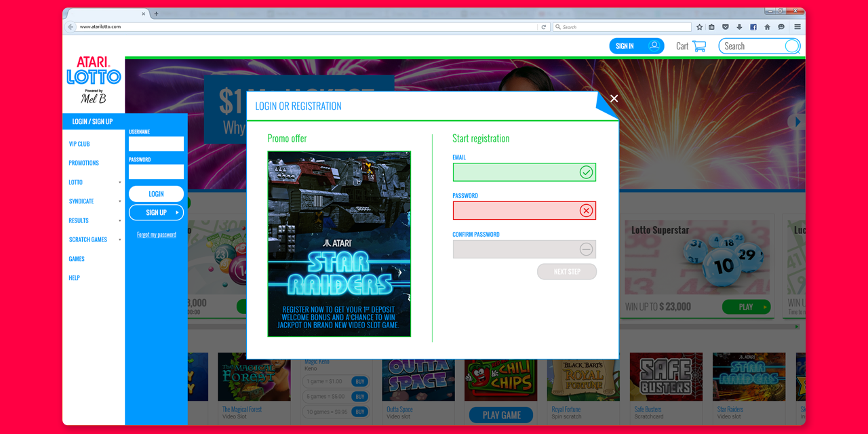Screen dimensions: 868x434
Task: Open the shopping cart icon
Action: [x=699, y=46]
